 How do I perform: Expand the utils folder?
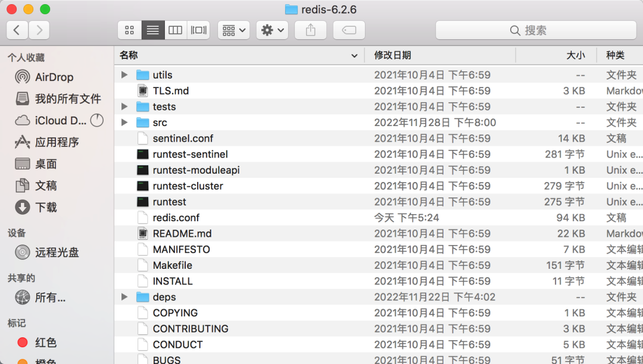(124, 75)
